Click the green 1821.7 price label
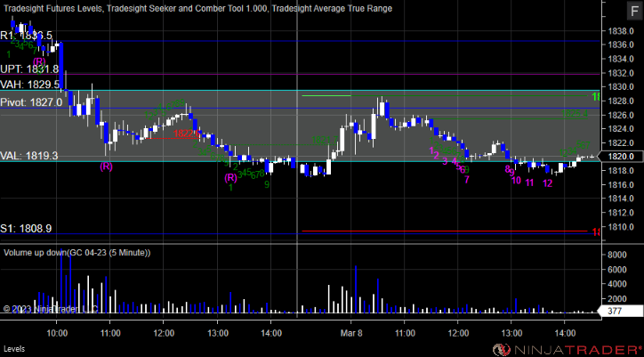644x357 pixels. (x=324, y=140)
